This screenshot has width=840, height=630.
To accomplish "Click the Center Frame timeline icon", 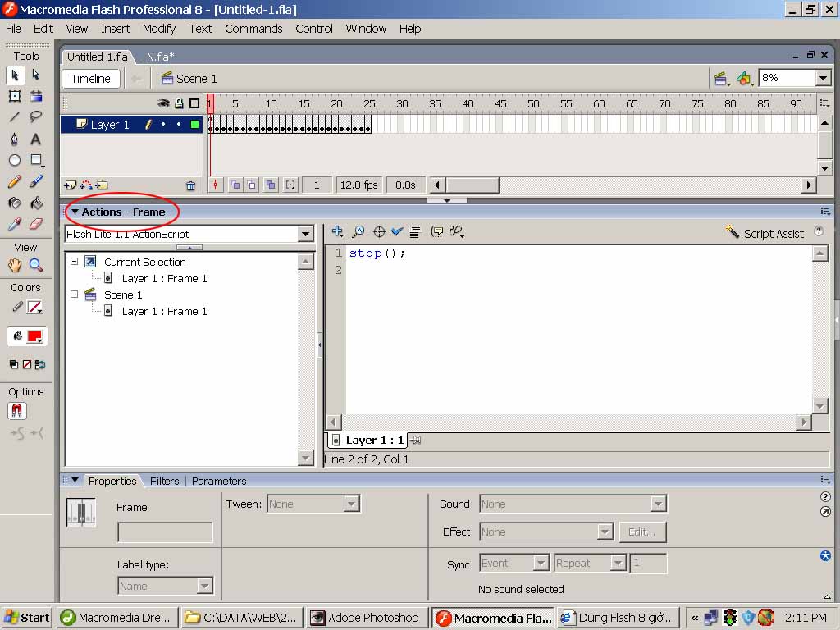I will (x=216, y=185).
